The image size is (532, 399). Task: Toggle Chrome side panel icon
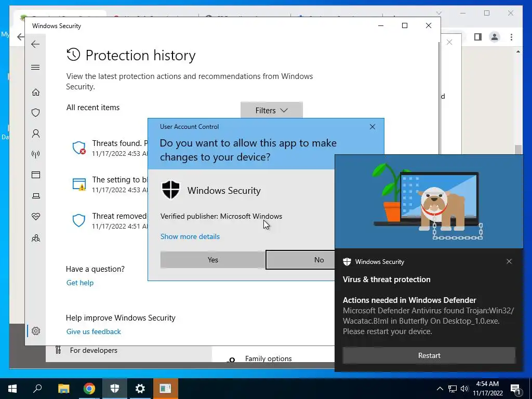478,37
